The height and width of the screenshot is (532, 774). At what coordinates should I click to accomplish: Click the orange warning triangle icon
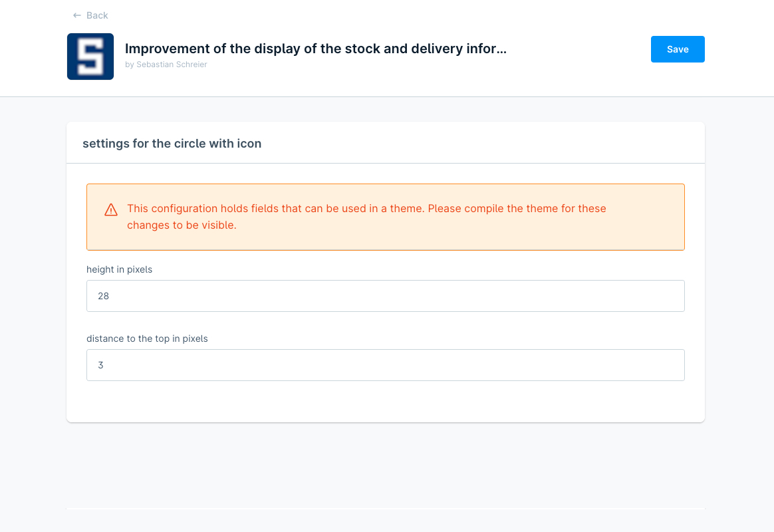click(111, 210)
